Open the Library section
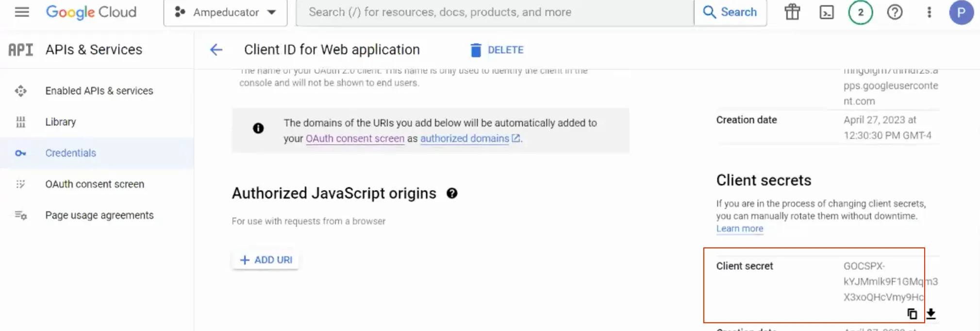Screen dimensions: 980x331 61,122
